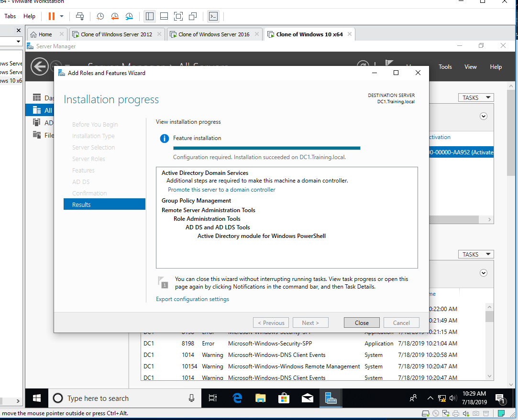Select the Clone of Windows 10 x64 tab
518x420 pixels.
[x=309, y=34]
